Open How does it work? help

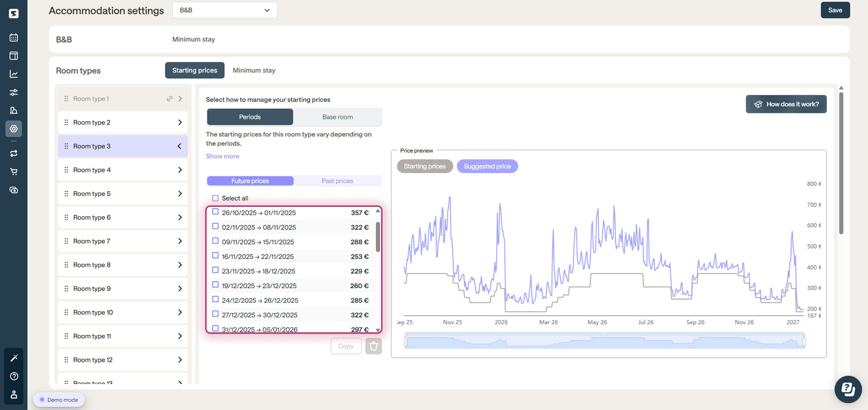pyautogui.click(x=786, y=104)
